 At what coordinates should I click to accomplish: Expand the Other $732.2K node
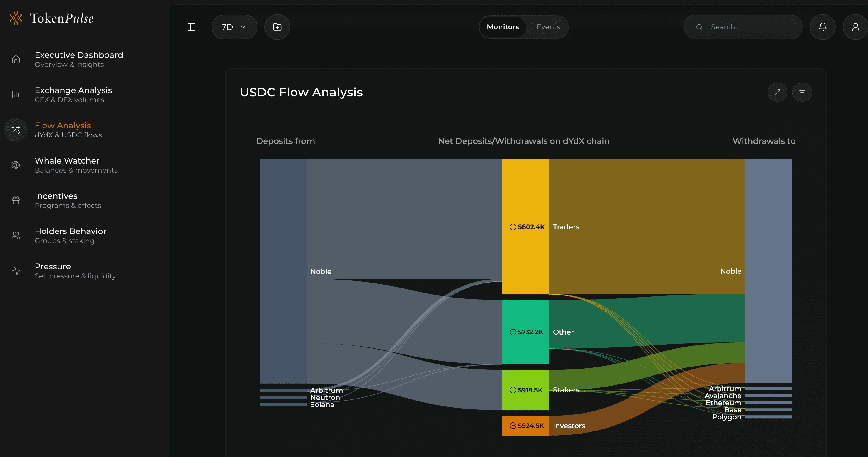point(513,332)
